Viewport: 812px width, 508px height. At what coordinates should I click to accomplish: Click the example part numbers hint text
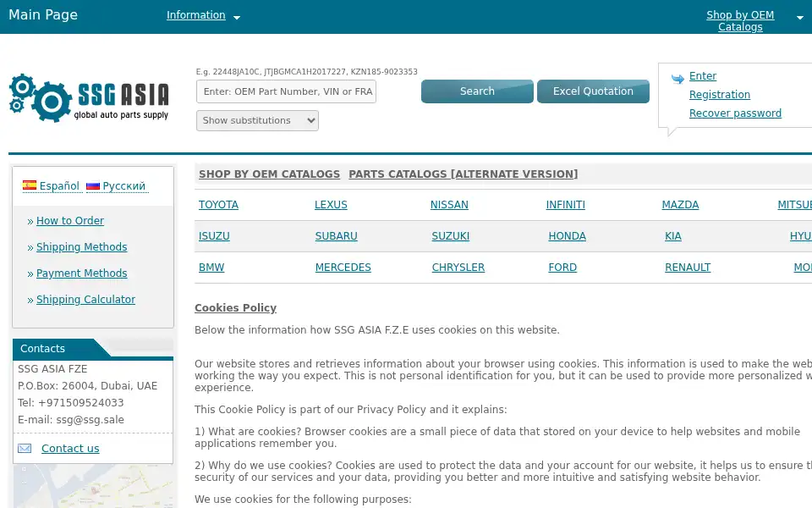tap(306, 71)
